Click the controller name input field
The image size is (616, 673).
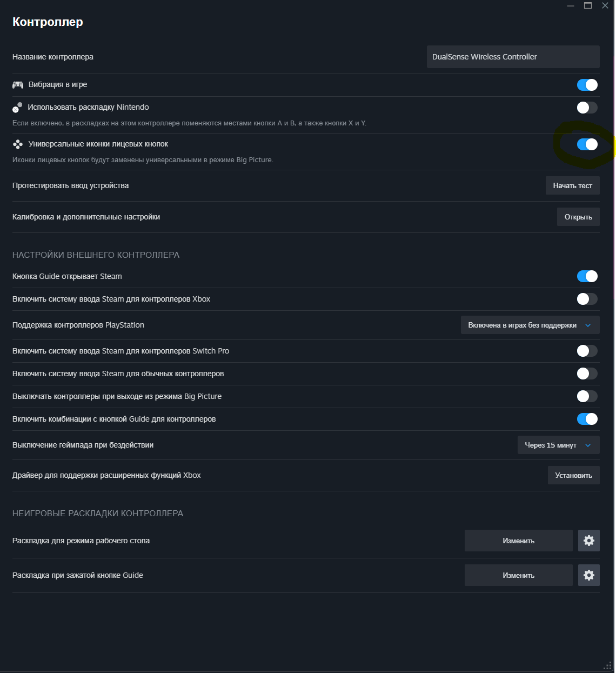tap(513, 57)
